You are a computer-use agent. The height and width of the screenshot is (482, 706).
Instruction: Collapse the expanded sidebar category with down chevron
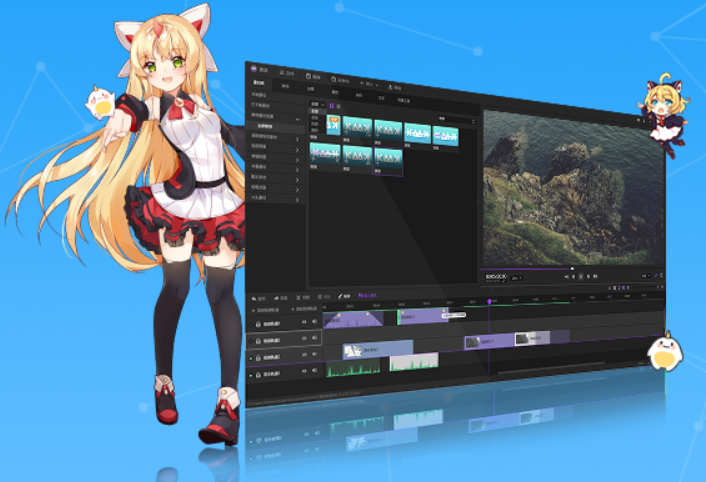click(298, 119)
